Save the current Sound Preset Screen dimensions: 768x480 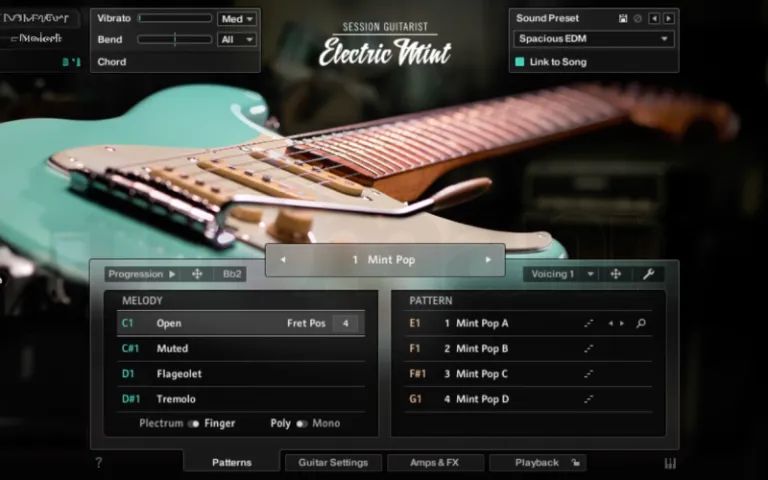pyautogui.click(x=623, y=19)
